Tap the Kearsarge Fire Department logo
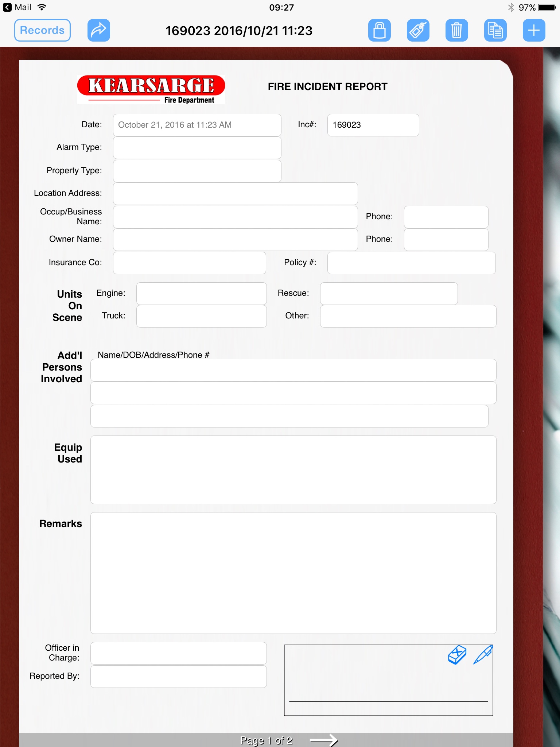Viewport: 560px width, 747px height. coord(151,90)
